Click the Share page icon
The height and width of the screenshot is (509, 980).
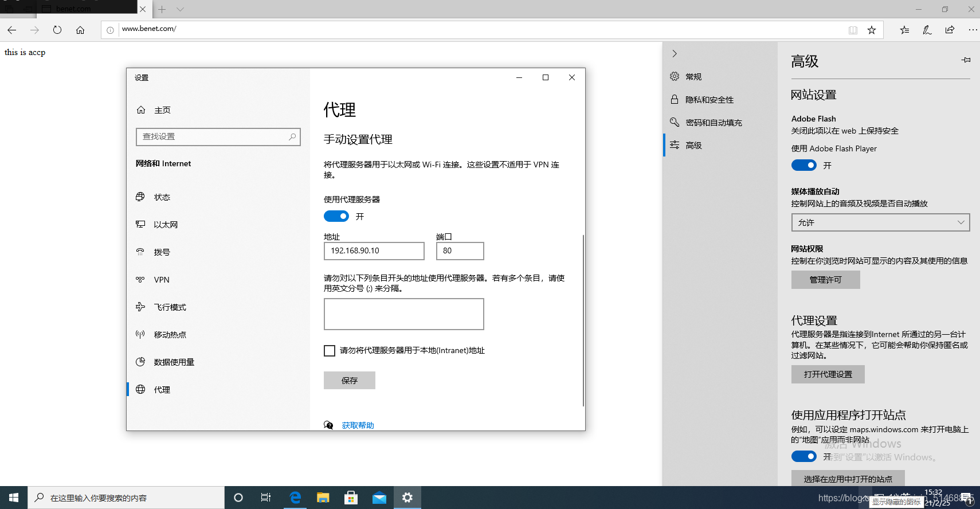(x=950, y=30)
